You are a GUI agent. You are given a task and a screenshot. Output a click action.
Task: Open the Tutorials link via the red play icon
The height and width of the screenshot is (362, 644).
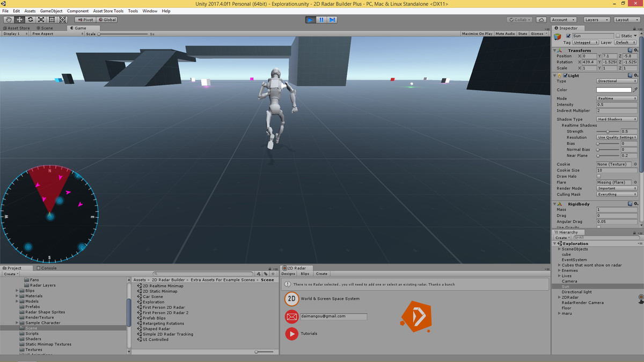tap(291, 334)
